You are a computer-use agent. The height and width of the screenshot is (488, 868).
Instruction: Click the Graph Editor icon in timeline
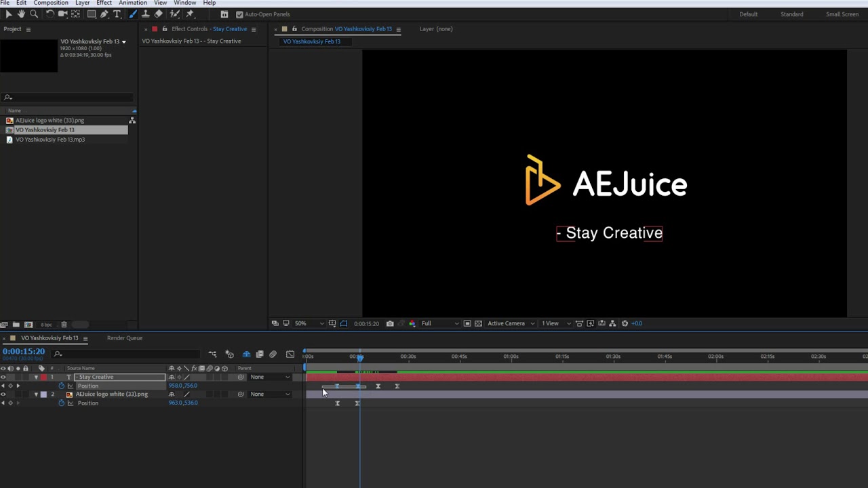[290, 354]
